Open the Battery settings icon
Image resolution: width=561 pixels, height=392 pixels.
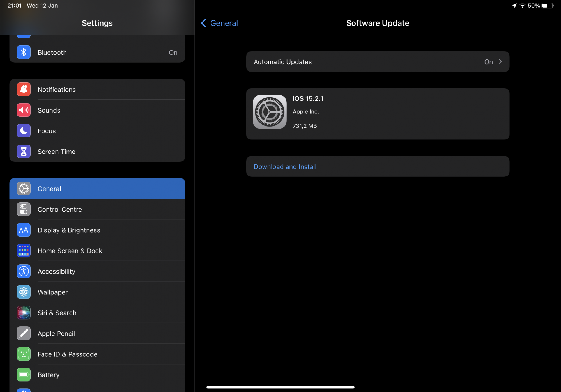click(24, 375)
